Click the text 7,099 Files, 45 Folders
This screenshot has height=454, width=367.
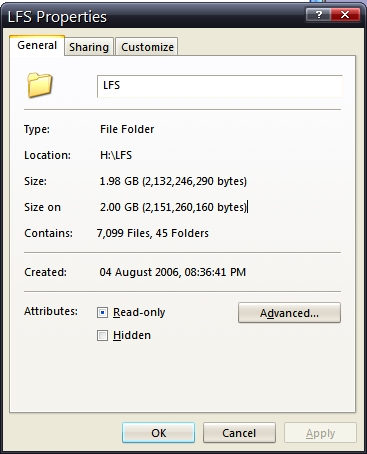(153, 233)
